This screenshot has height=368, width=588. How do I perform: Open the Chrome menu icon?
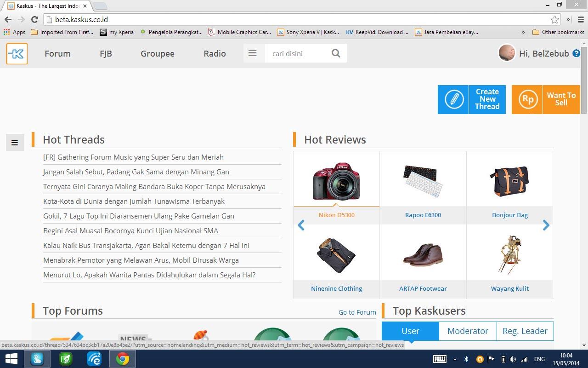pos(581,19)
